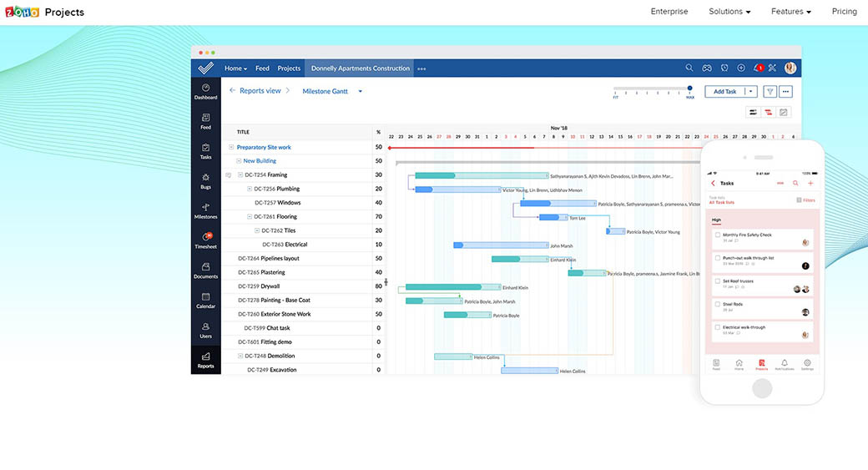Open the Calendar sidebar icon

(x=205, y=301)
